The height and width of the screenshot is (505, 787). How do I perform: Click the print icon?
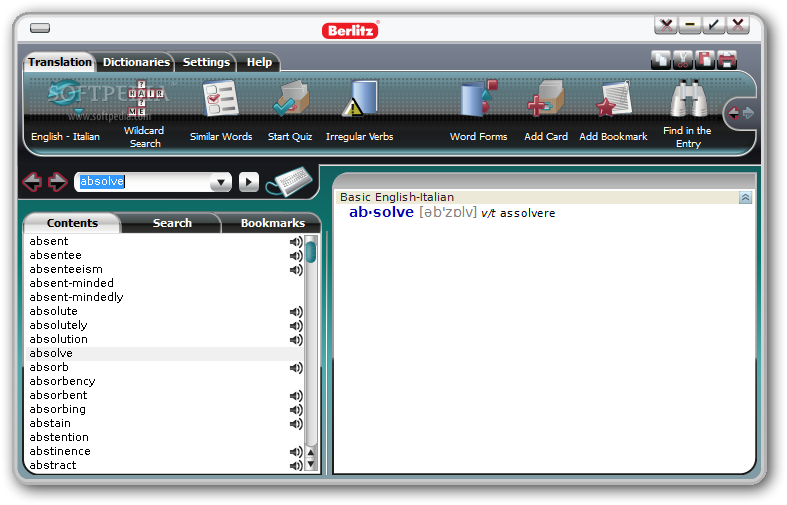click(727, 60)
